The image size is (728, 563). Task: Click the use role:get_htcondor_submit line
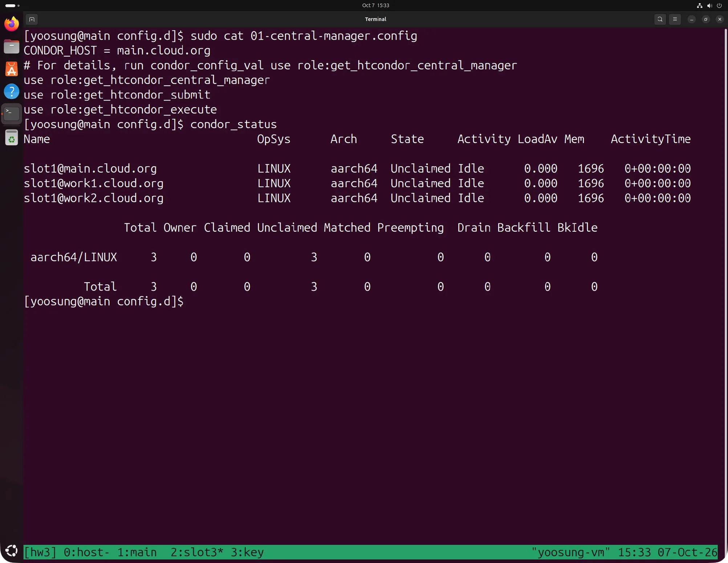[x=117, y=95]
